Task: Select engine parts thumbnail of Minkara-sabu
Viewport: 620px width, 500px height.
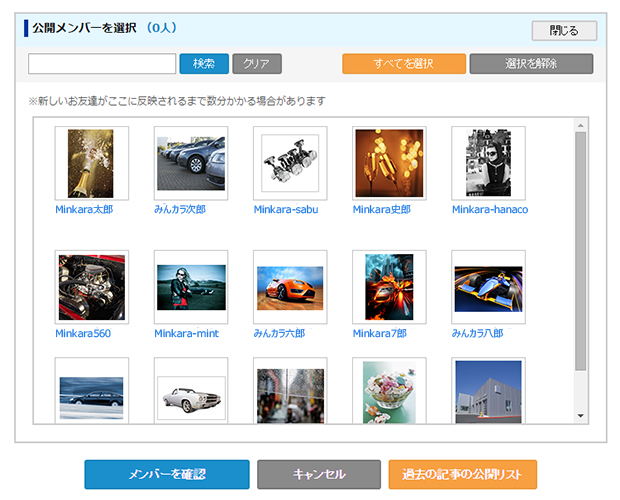Action: coord(290,163)
